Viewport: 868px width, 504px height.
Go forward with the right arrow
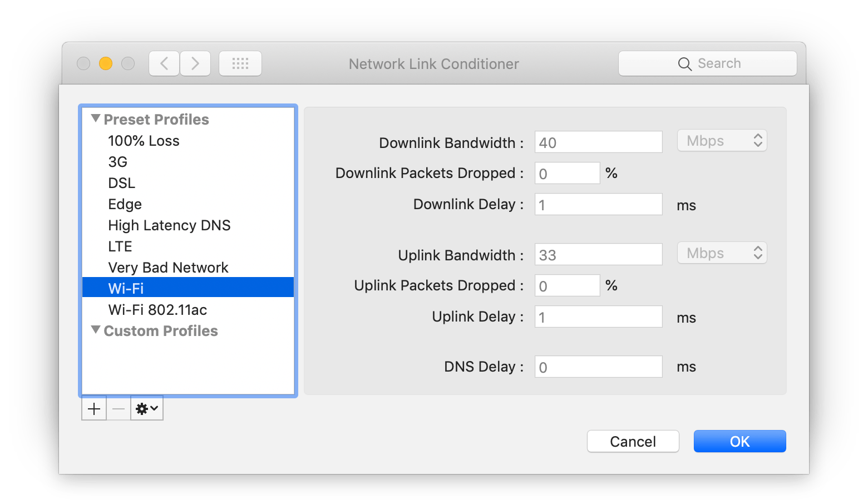tap(195, 63)
